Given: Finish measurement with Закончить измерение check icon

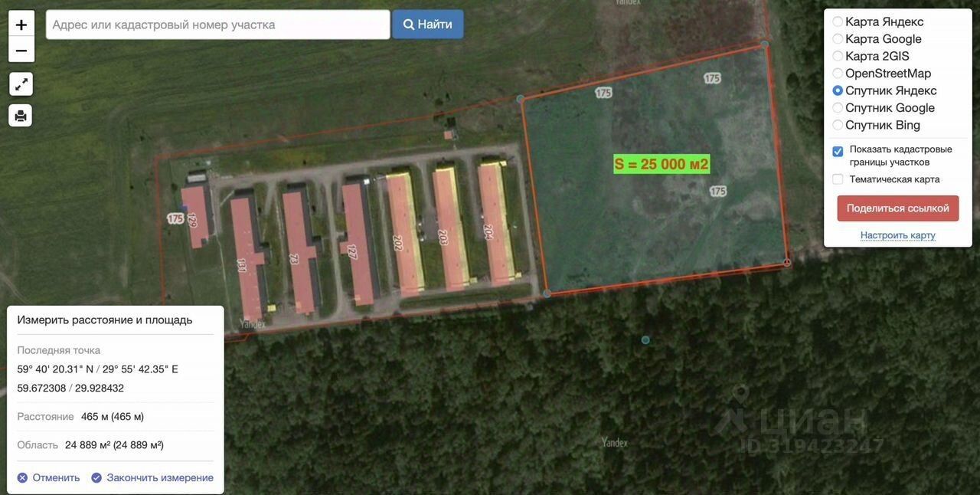Looking at the screenshot, I should [96, 477].
